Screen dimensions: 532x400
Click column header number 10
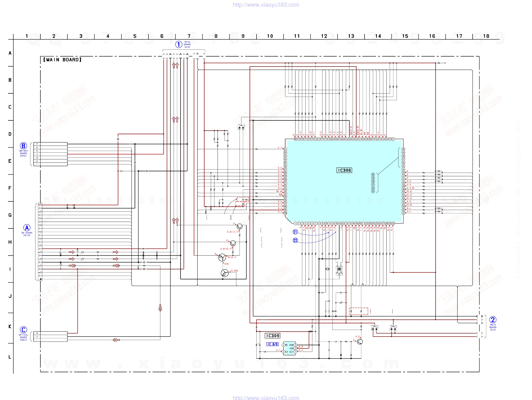pos(270,36)
